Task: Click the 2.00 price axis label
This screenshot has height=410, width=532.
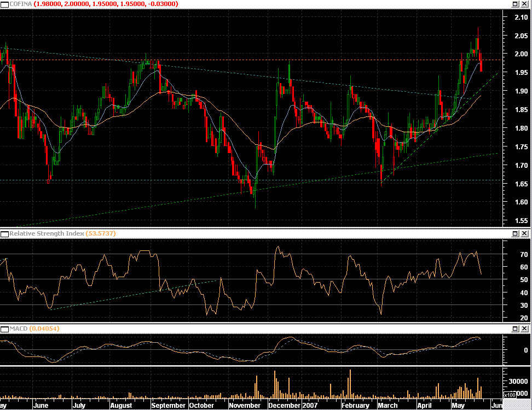Action: click(x=521, y=54)
